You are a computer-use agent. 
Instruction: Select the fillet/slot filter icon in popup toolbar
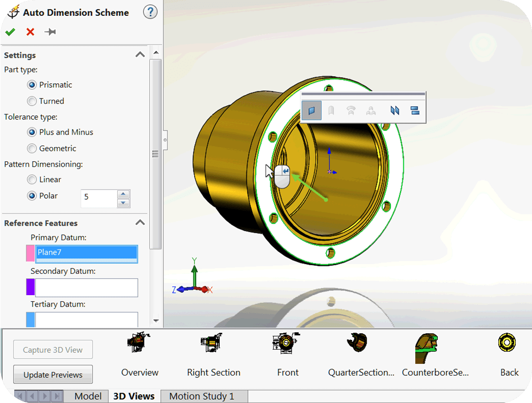(x=351, y=111)
